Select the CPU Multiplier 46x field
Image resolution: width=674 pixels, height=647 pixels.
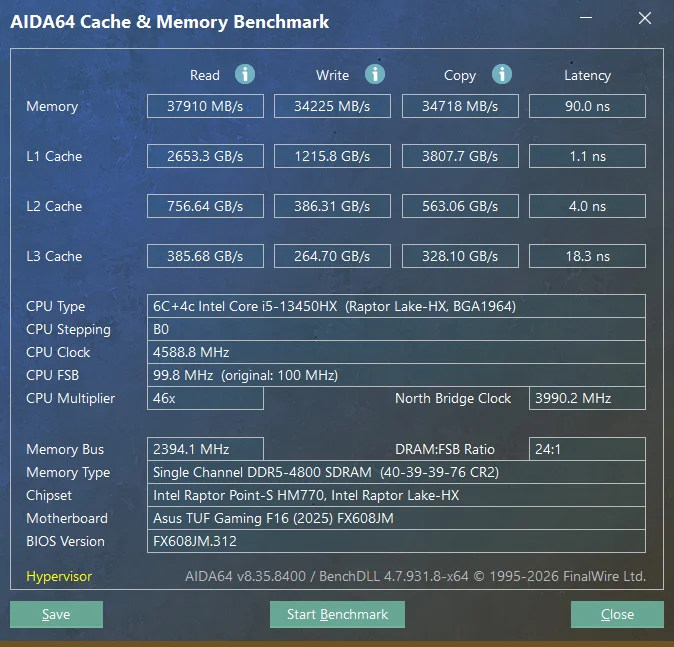pyautogui.click(x=205, y=398)
